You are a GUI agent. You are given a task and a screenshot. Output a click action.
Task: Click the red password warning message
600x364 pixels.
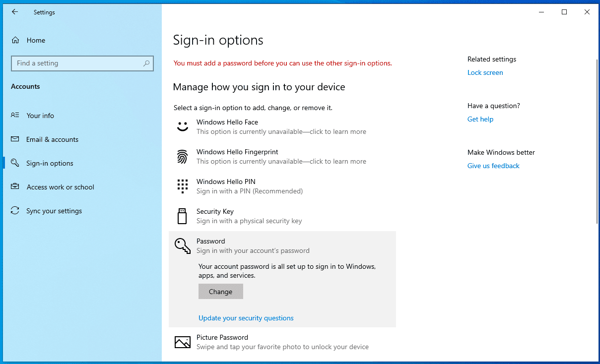(283, 63)
